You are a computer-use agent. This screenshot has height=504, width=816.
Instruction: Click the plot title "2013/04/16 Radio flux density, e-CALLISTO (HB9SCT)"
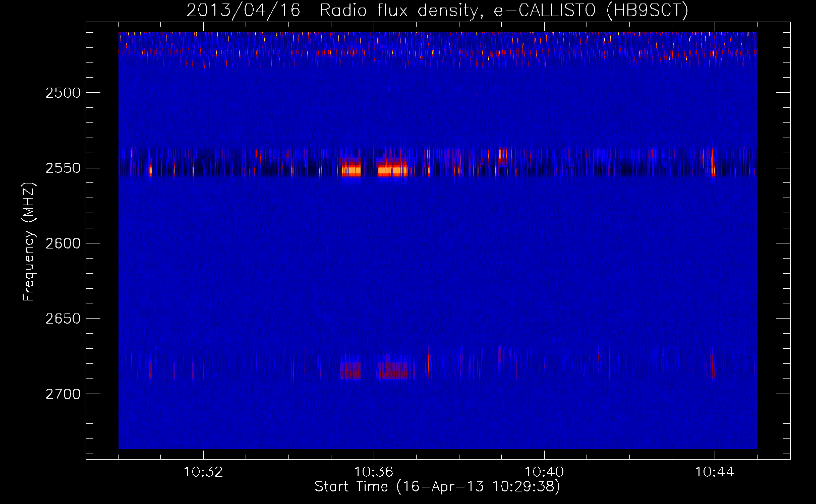[x=437, y=10]
